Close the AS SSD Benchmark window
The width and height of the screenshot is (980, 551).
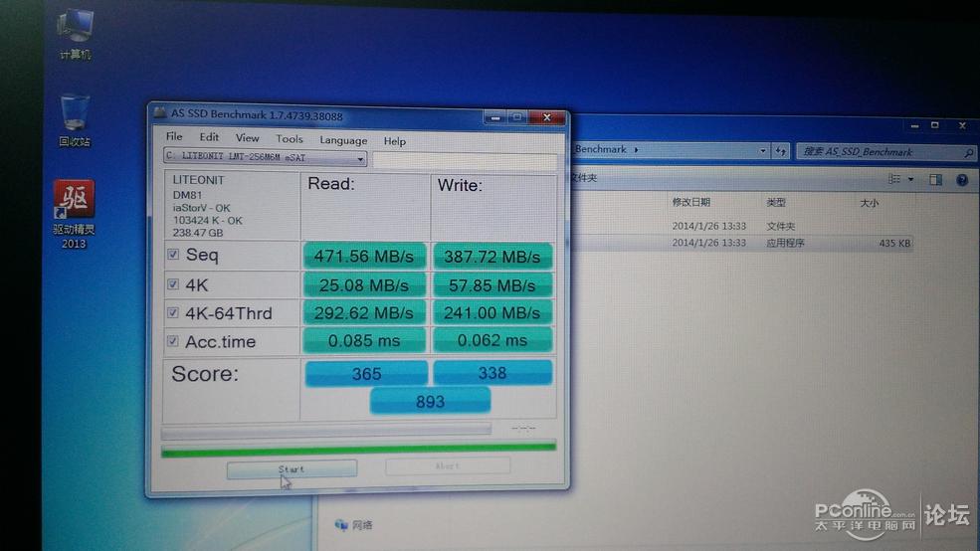coord(547,117)
